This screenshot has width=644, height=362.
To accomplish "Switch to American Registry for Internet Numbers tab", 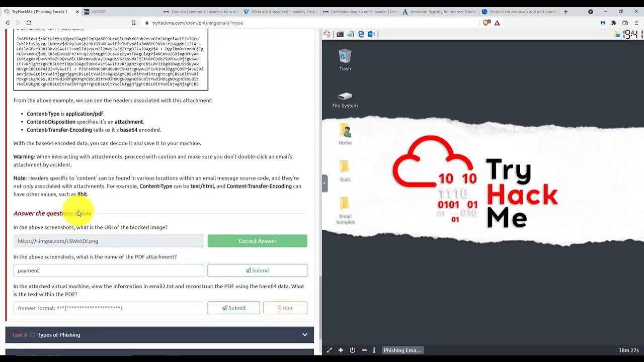I will pyautogui.click(x=439, y=12).
